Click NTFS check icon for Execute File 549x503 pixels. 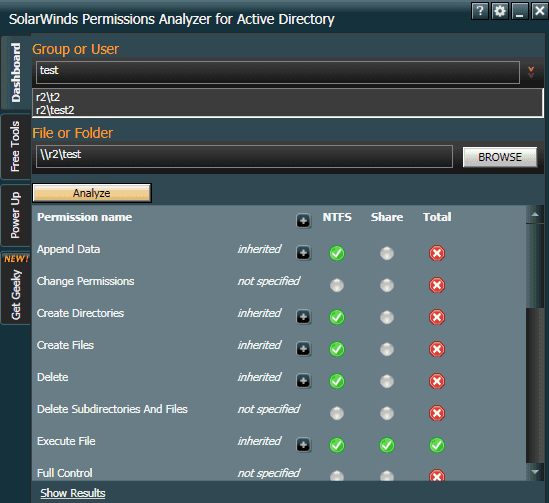337,445
